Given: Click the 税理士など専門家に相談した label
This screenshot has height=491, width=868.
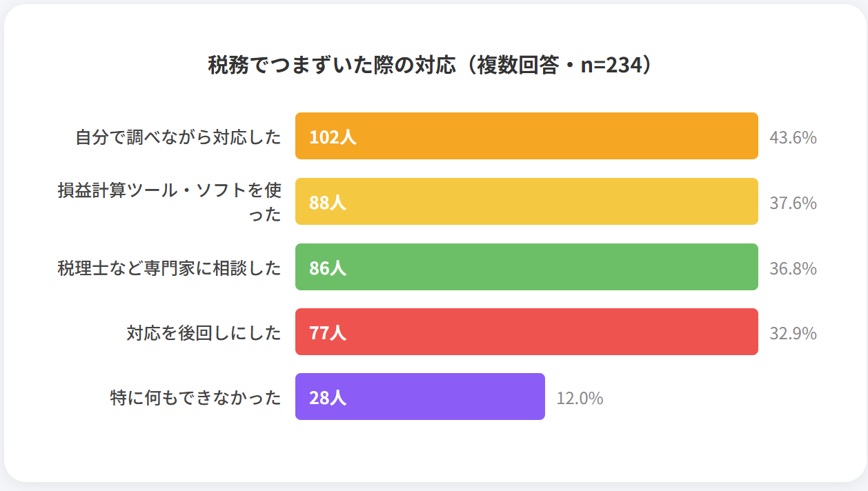Looking at the screenshot, I should pos(170,268).
